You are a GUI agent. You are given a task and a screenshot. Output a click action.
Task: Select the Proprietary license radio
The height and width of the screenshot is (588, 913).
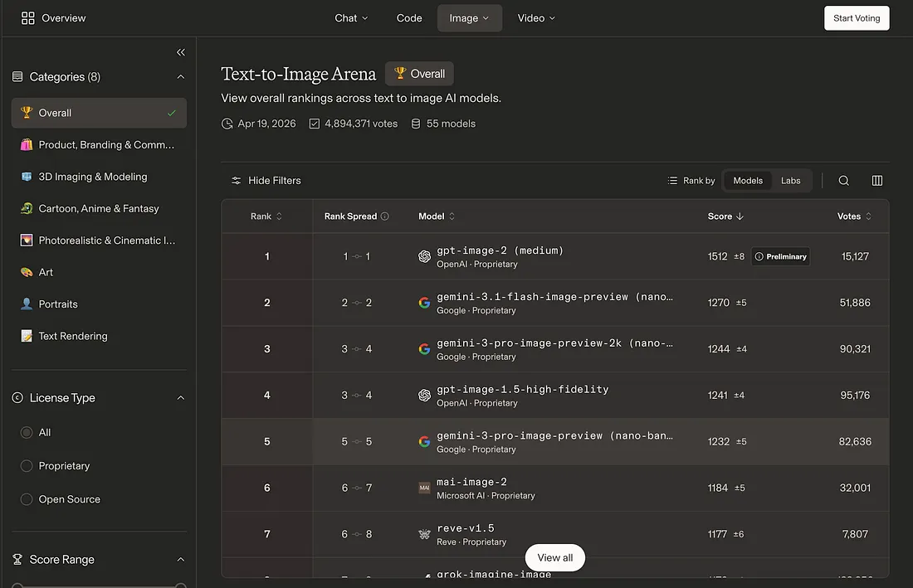coord(27,466)
